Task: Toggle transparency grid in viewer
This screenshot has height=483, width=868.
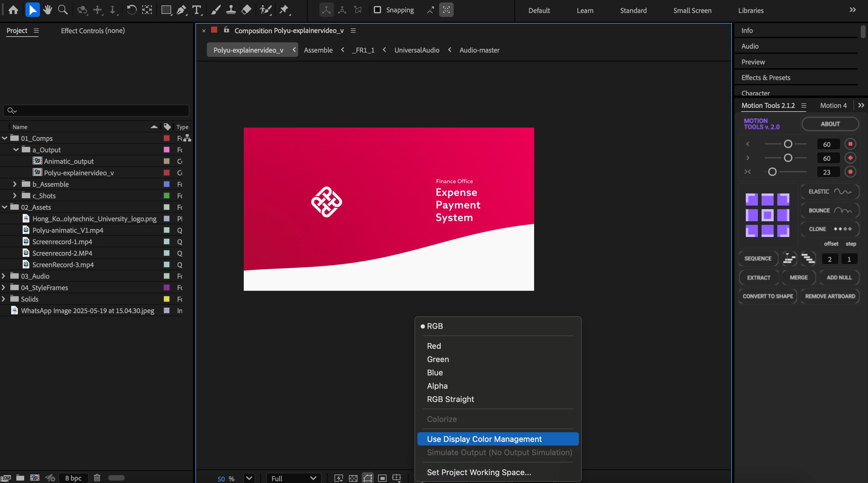Action: pos(353,478)
